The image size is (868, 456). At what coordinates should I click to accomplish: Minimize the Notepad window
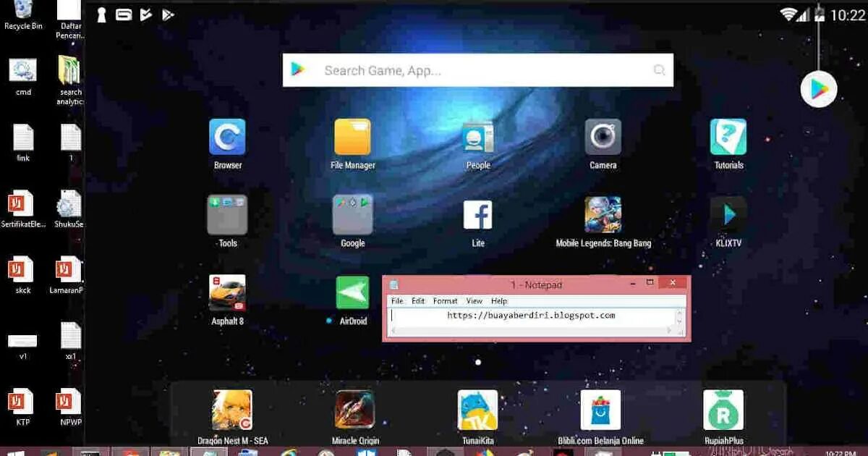click(631, 284)
